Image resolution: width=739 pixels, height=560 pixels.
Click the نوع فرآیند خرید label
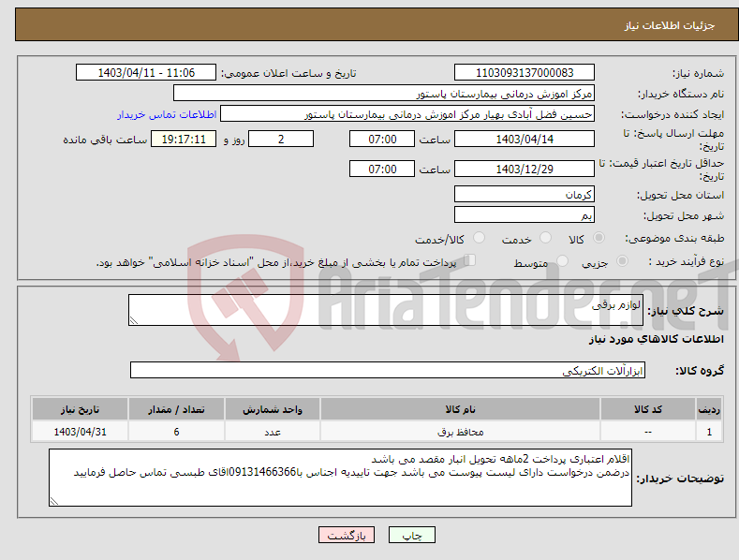[687, 261]
